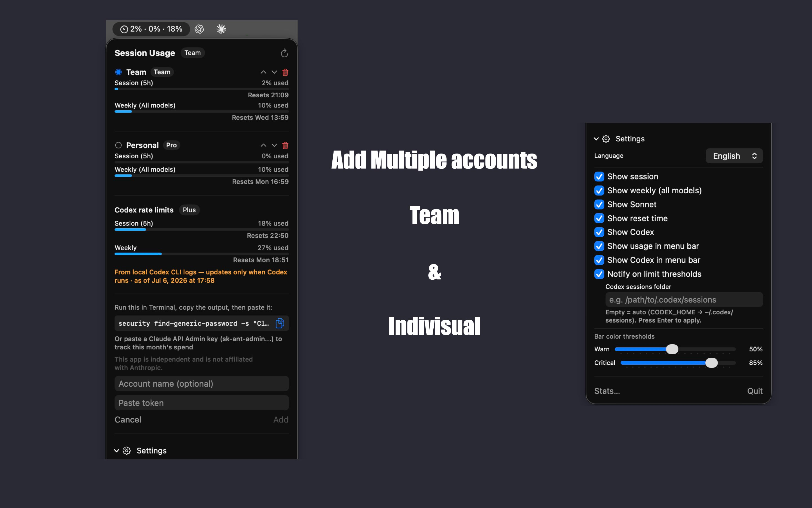Toggle Show reset time checkbox
Screen dimensions: 812x508
(599, 218)
